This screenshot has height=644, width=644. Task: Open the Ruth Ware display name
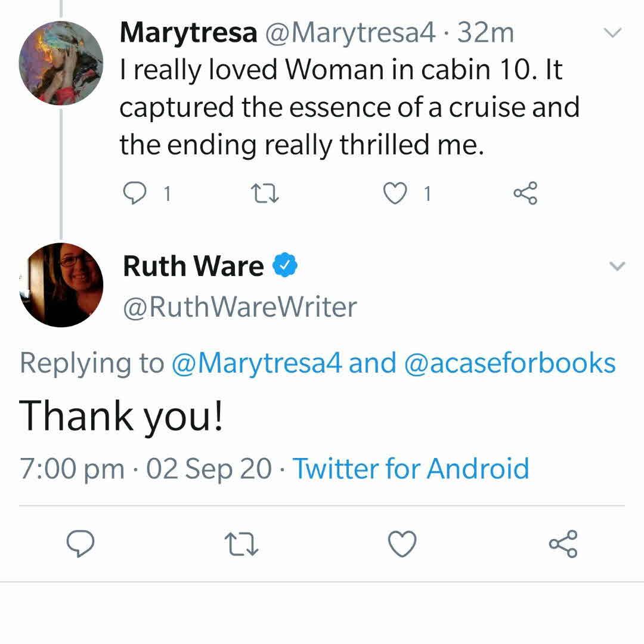(x=193, y=266)
